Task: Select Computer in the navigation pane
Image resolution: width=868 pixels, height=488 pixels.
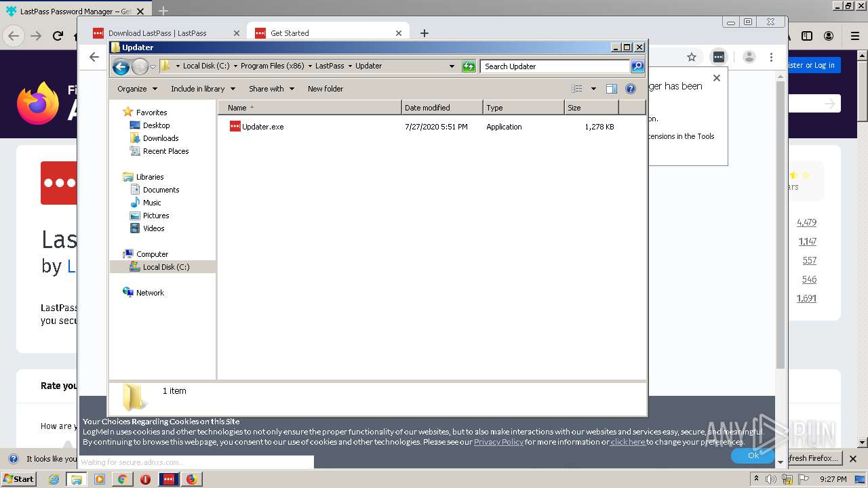Action: coord(152,254)
